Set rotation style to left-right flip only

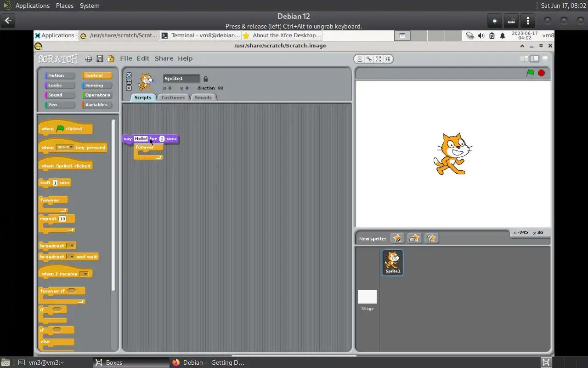[x=129, y=81]
